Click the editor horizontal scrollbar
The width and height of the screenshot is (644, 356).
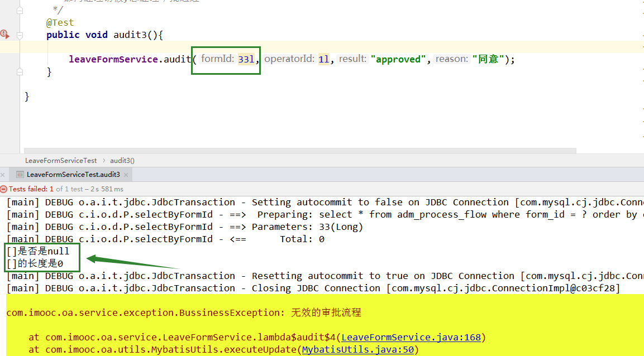(300, 151)
